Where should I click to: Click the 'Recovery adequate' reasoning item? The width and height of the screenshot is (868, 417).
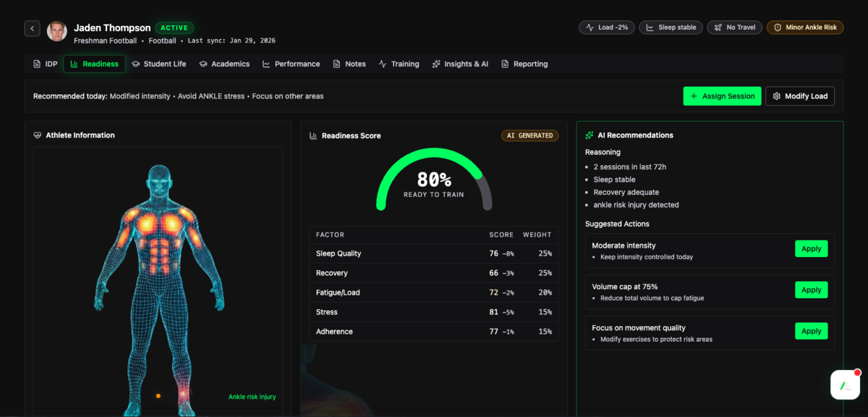pyautogui.click(x=626, y=192)
